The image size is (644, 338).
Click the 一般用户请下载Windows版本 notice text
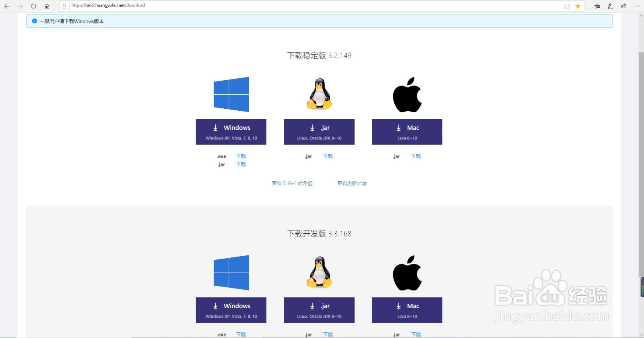point(72,21)
